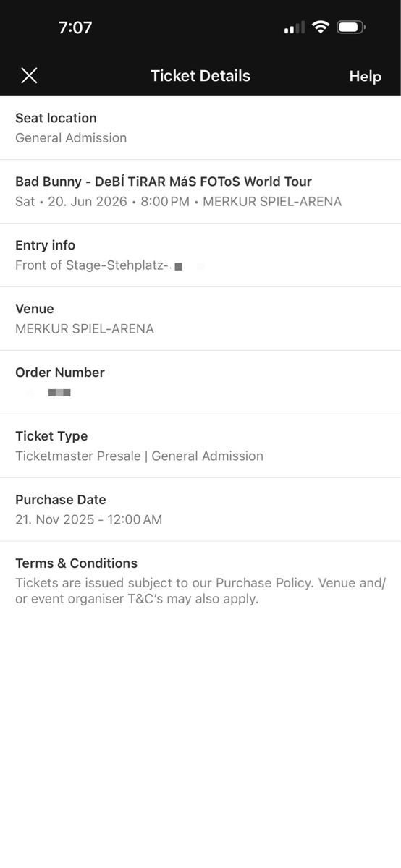The image size is (401, 868).
Task: Tap the cellular signal bars icon
Action: (295, 28)
